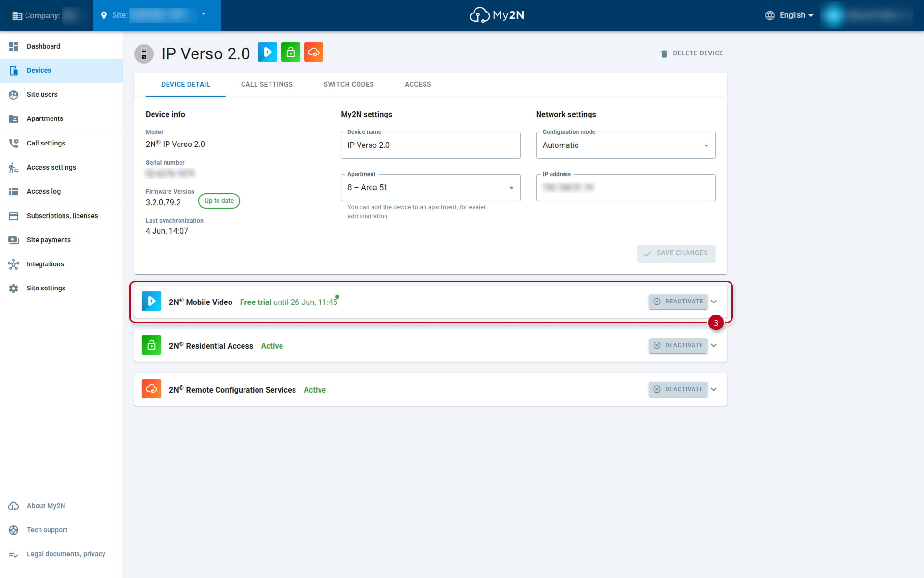Screen dimensions: 924x578
Task: Open the English language dropdown
Action: pyautogui.click(x=789, y=15)
